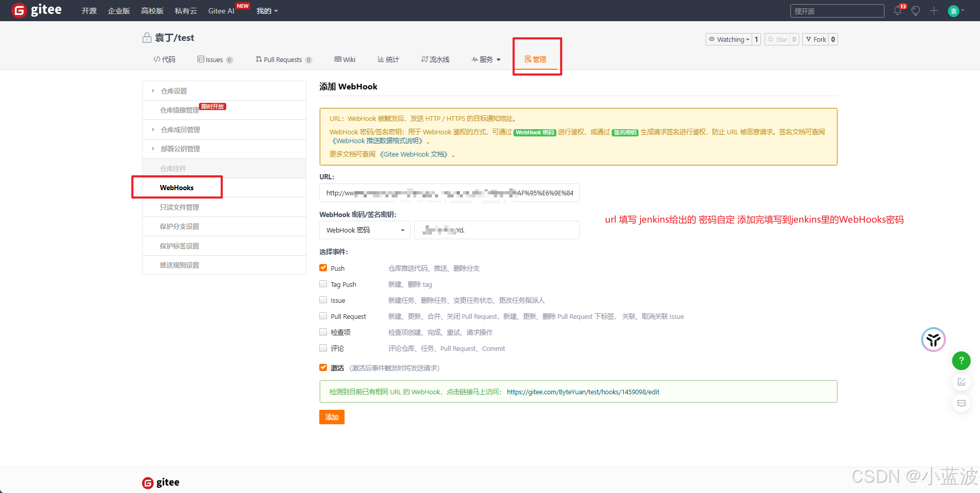The width and height of the screenshot is (980, 493).
Task: Click 高校版 in top navigation
Action: 152,11
